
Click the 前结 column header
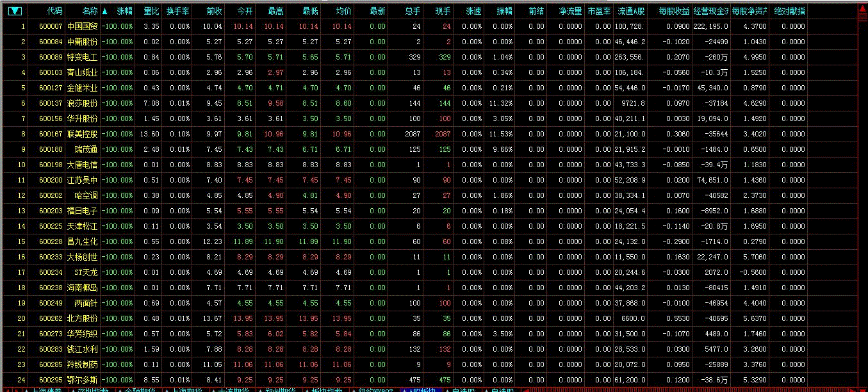tap(536, 11)
